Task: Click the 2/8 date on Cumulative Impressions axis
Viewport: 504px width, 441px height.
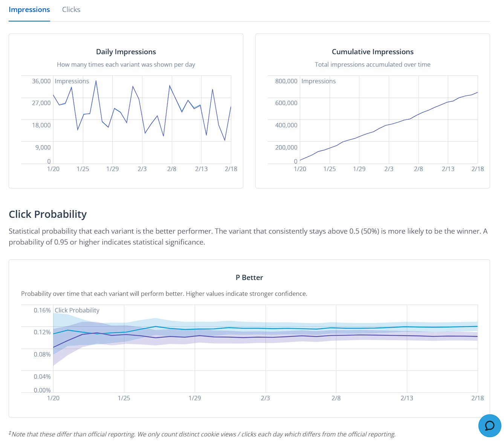Action: coord(418,169)
